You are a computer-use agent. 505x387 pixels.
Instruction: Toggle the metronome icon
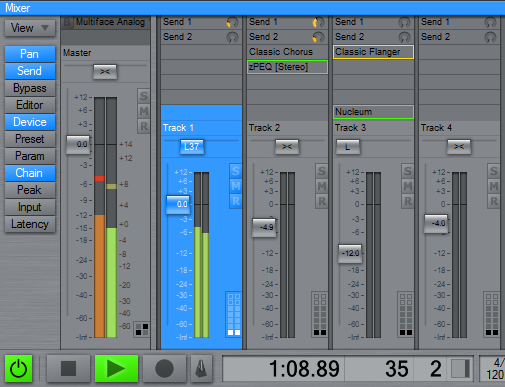pos(201,368)
